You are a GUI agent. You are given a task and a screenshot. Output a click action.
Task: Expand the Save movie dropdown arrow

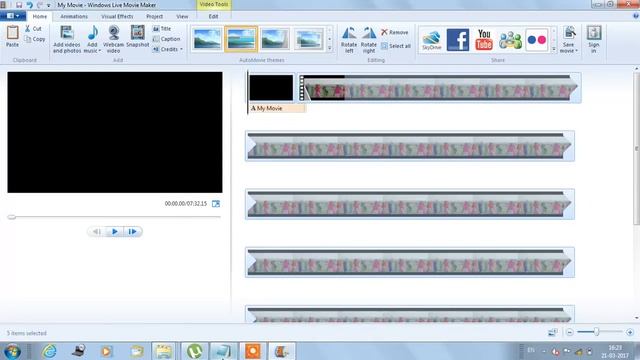click(576, 51)
